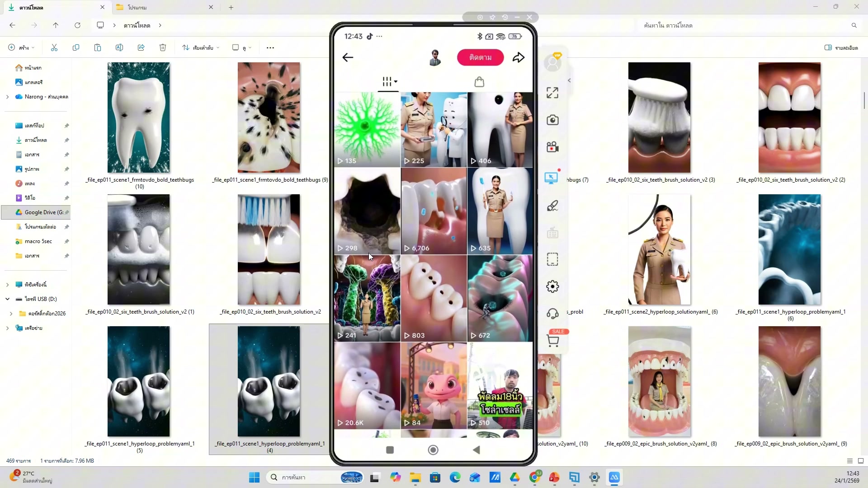Click the delete trash icon in Explorer toolbar

(163, 47)
